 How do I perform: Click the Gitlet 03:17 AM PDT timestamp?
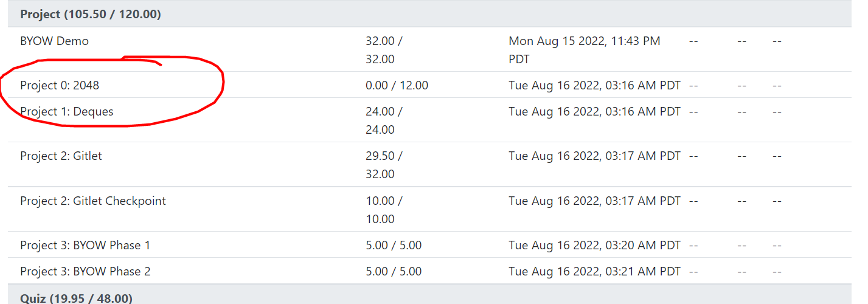595,156
